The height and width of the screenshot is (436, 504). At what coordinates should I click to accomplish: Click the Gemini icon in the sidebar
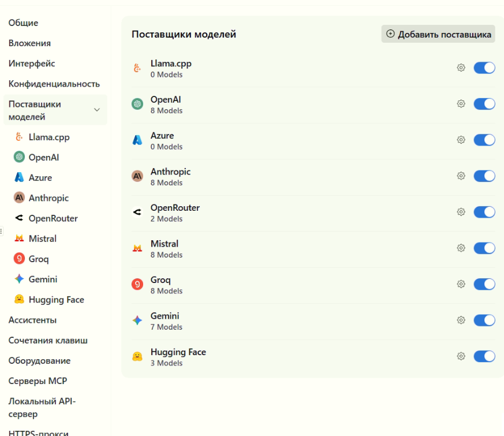pos(19,279)
